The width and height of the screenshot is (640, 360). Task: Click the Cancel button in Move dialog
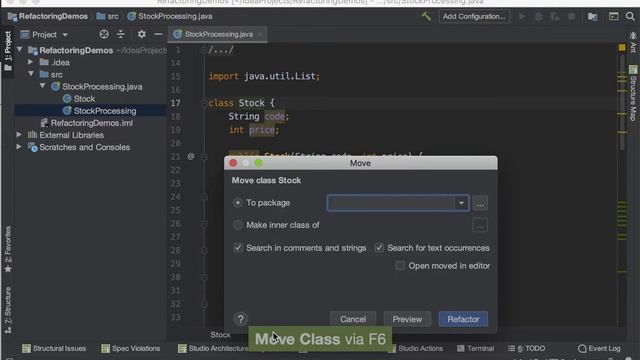coord(353,319)
